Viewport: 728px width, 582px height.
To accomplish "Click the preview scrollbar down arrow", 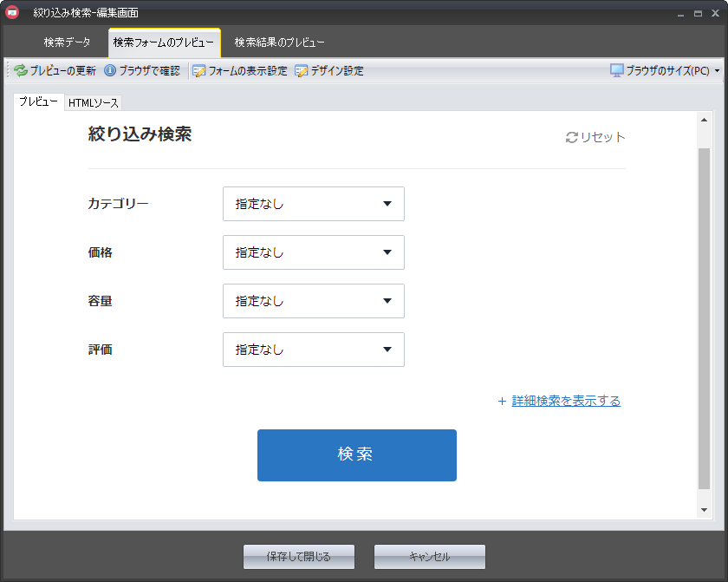I will point(705,510).
